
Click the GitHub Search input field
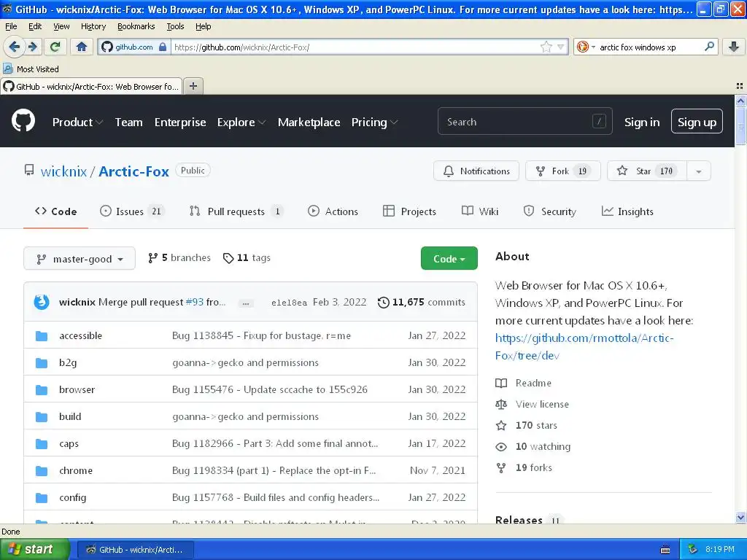[x=525, y=122]
